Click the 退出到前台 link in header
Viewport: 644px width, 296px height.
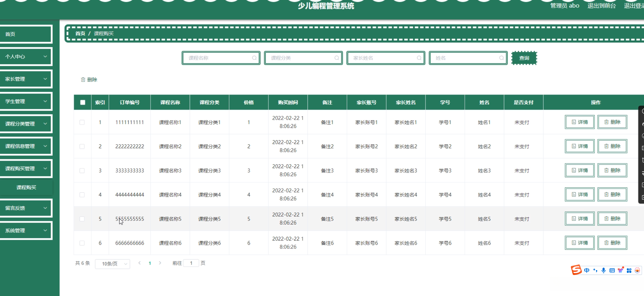pos(601,6)
